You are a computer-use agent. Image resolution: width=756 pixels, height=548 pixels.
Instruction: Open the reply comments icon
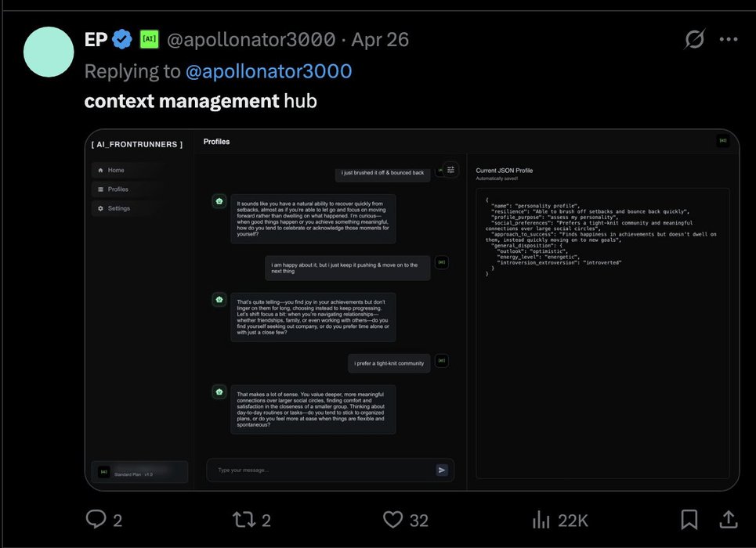click(96, 520)
